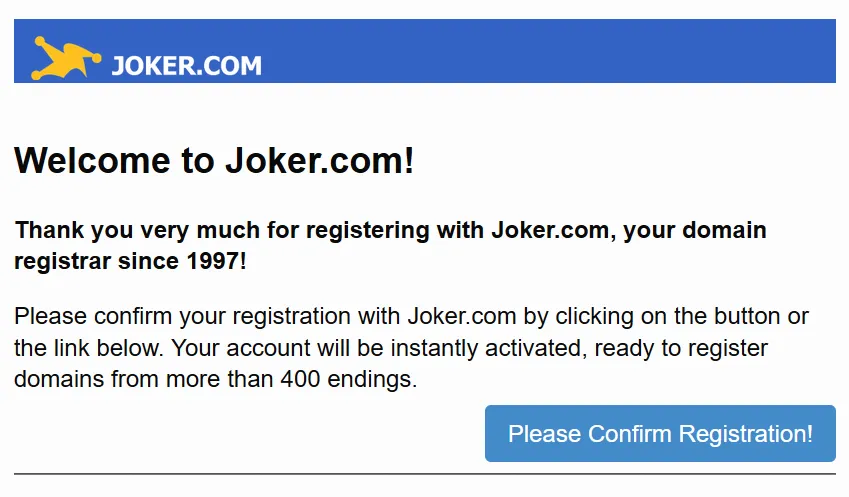Screen dimensions: 849x497
Task: Click the yellow jester hat logo icon
Action: pos(66,58)
